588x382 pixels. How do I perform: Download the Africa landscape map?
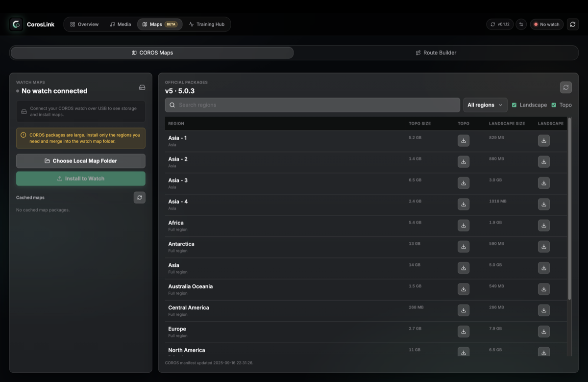click(544, 226)
